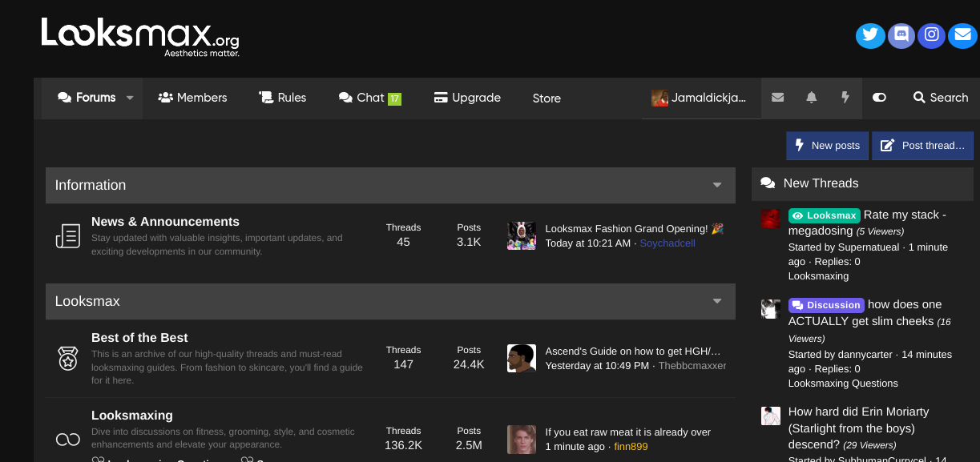980x462 pixels.
Task: Click the blue email contact icon
Action: click(962, 35)
